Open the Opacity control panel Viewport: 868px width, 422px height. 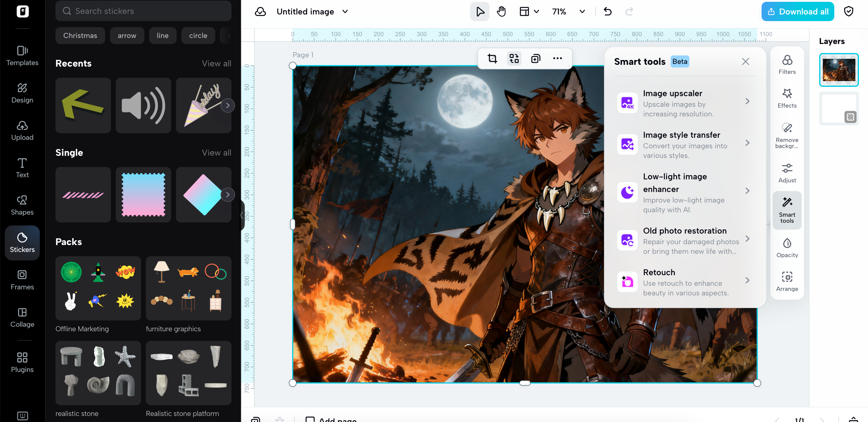787,247
